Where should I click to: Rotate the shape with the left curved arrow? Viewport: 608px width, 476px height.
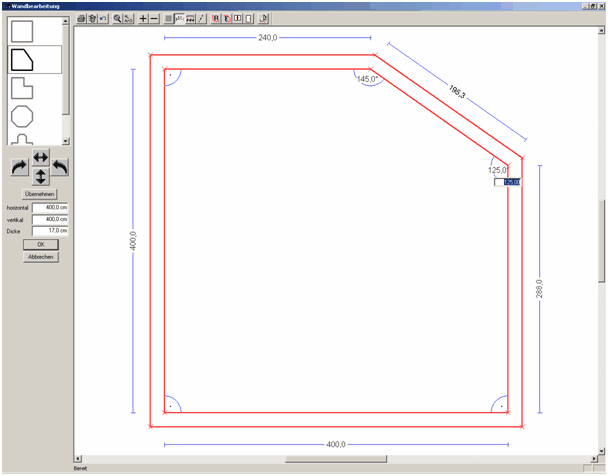pos(60,167)
